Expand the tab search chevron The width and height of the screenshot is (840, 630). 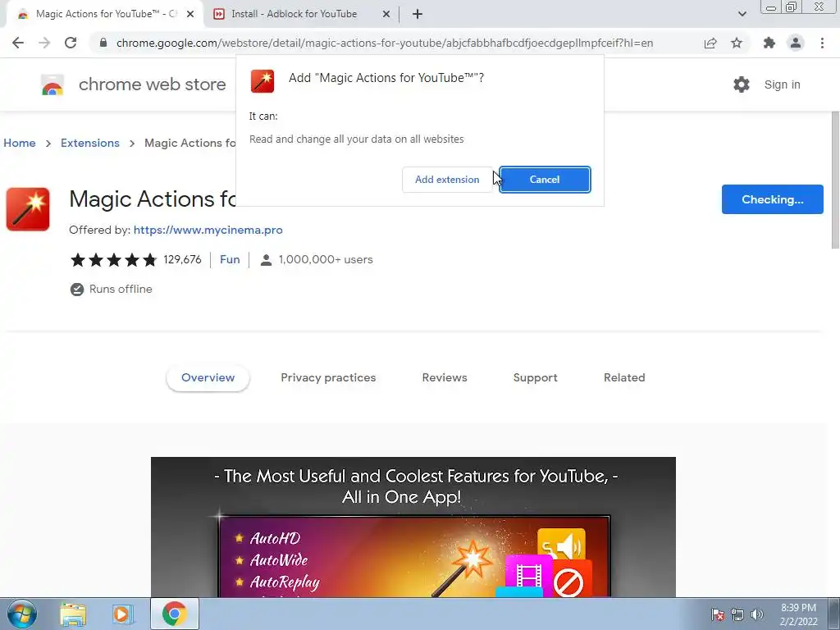[x=742, y=15]
